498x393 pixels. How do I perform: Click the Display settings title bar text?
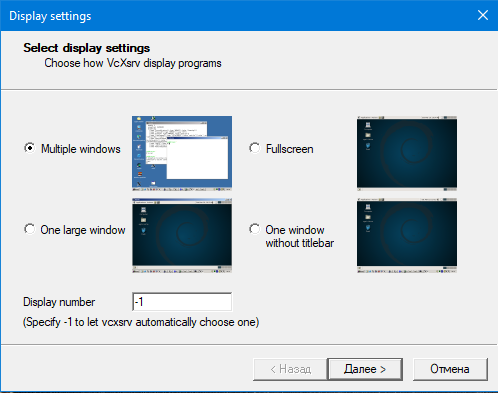click(50, 16)
